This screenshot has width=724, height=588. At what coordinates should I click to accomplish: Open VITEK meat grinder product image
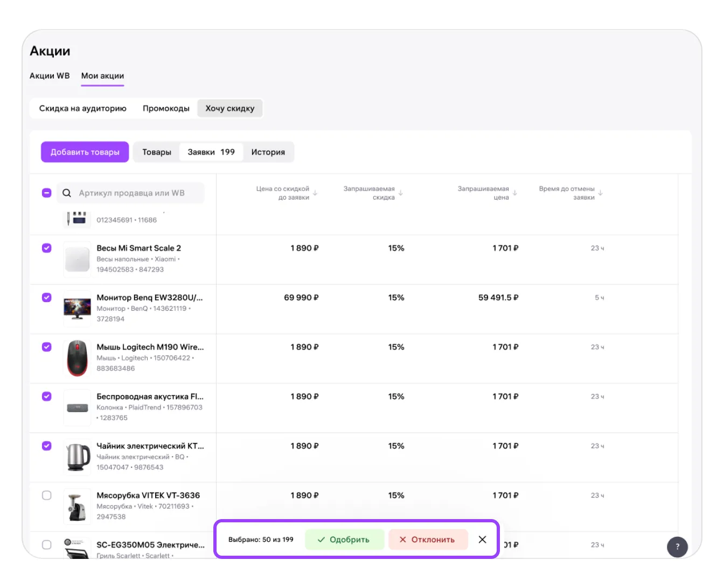[77, 507]
